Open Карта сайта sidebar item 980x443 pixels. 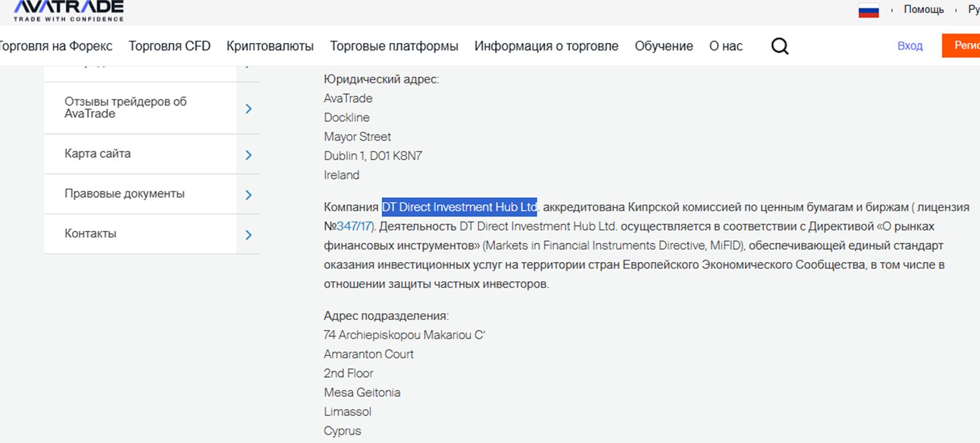(x=140, y=154)
